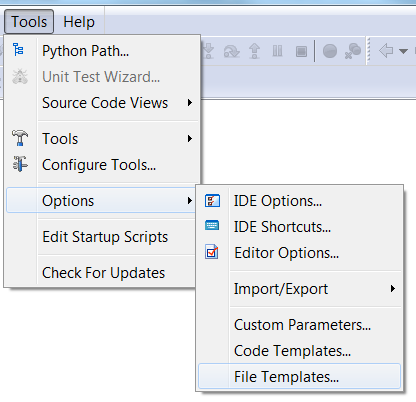416x402 pixels.
Task: Select Unit Test Wizard... entry
Action: point(101,77)
